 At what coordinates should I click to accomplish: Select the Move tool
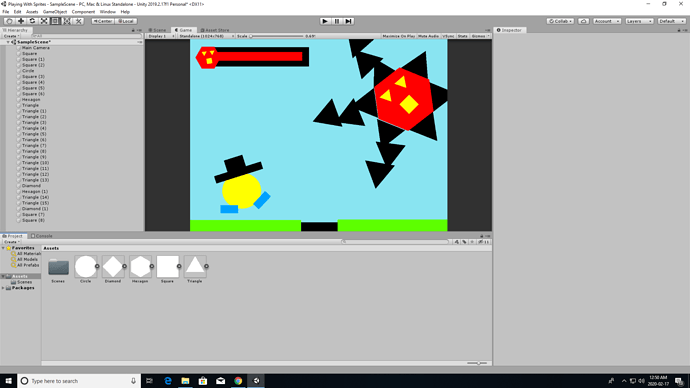coord(21,21)
